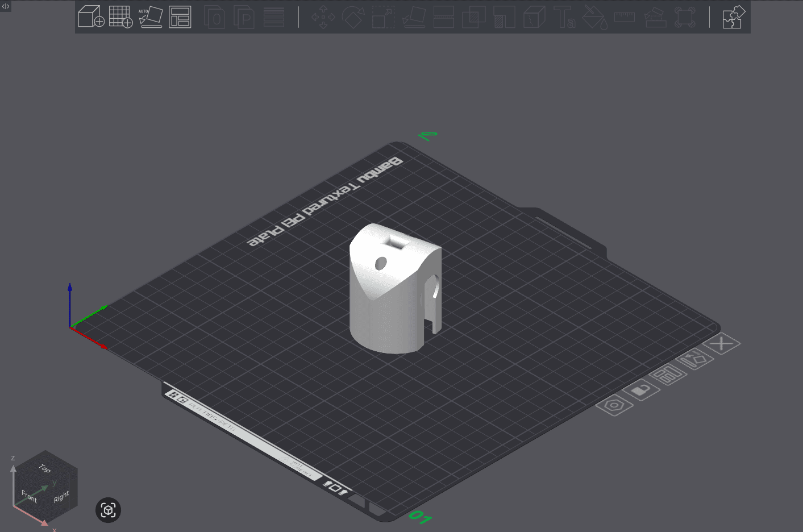Activate the Lay on Face tool
803x532 pixels.
click(413, 16)
